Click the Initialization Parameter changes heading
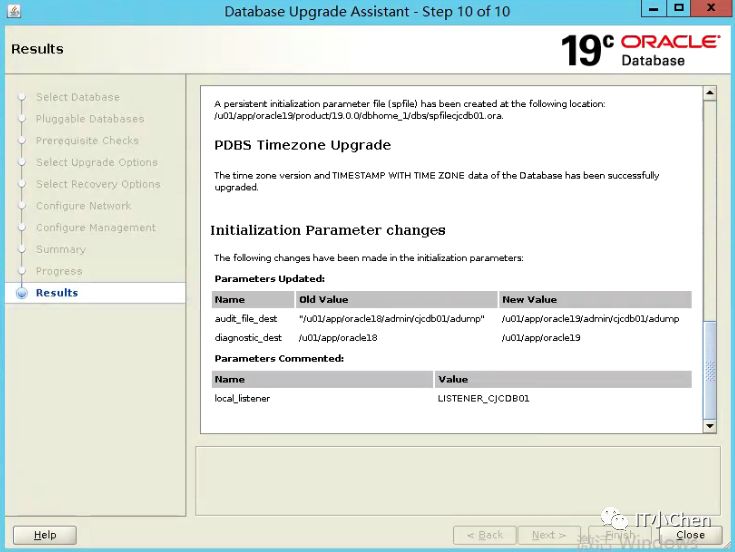Viewport: 735px width, 552px height. coord(328,231)
